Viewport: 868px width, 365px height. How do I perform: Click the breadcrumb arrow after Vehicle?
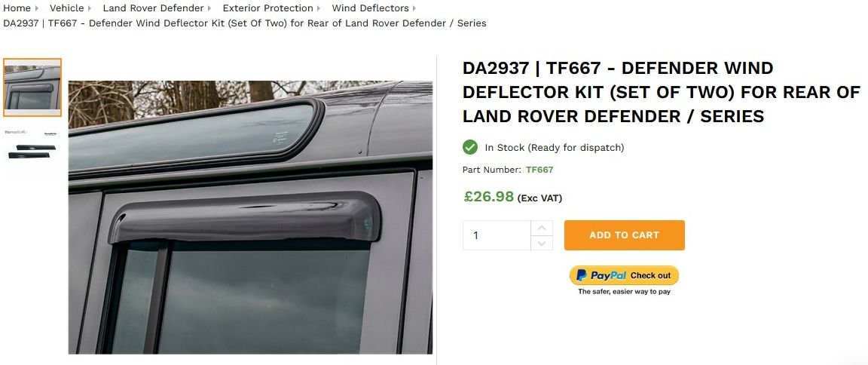90,8
